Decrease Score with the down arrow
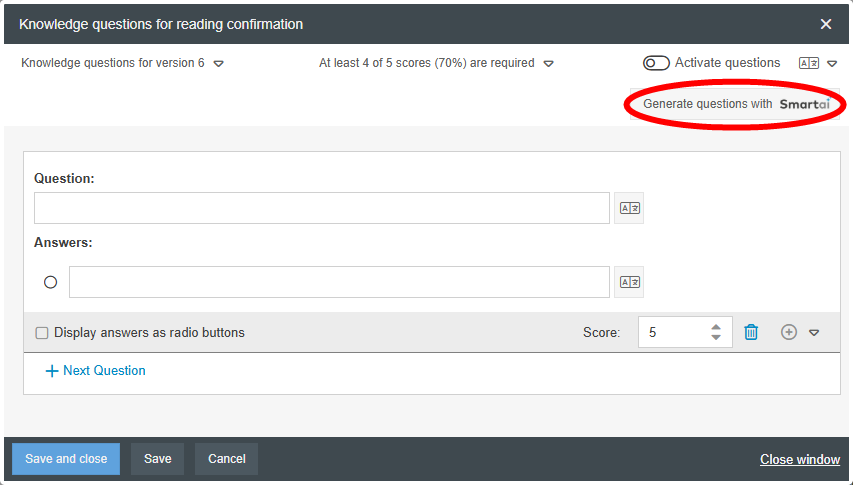The image size is (853, 485). [x=716, y=338]
